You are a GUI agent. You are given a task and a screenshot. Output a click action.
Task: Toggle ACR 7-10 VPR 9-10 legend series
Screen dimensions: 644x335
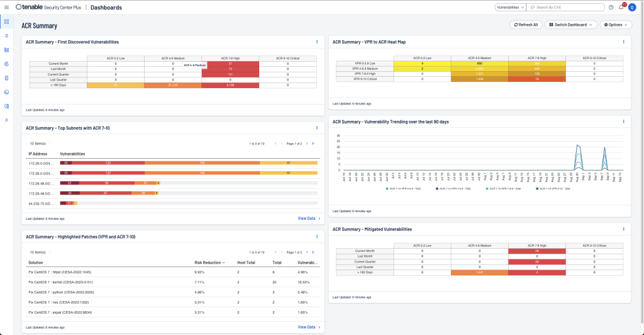coord(552,188)
